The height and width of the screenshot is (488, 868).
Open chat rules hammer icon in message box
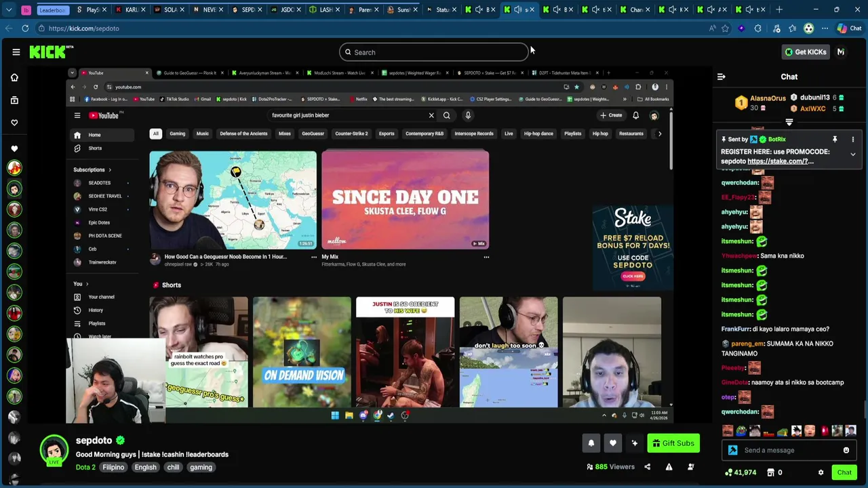click(732, 450)
